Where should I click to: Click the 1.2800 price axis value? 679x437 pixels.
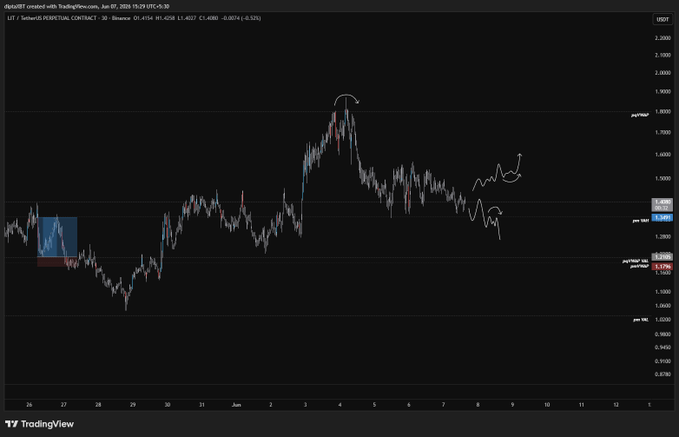point(663,237)
